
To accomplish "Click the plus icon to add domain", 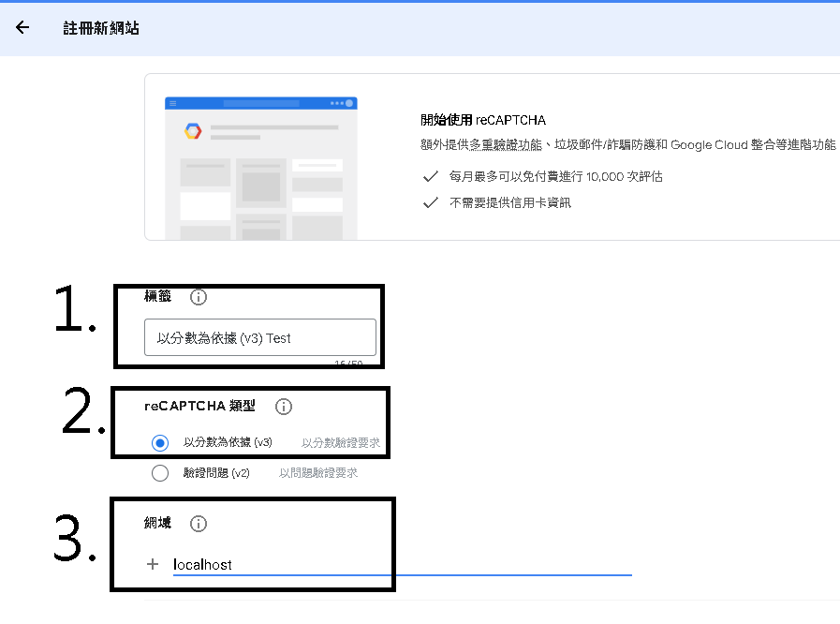I will tap(153, 564).
